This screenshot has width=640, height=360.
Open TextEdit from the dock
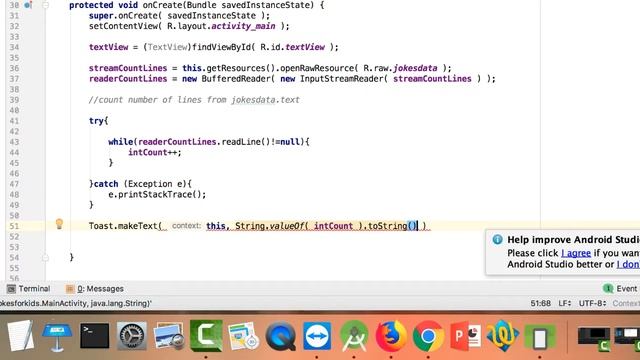click(x=20, y=336)
